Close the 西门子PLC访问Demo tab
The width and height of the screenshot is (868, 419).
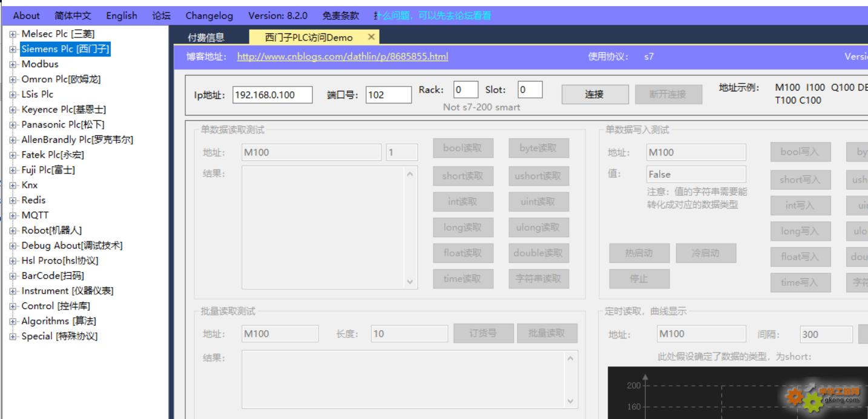371,37
